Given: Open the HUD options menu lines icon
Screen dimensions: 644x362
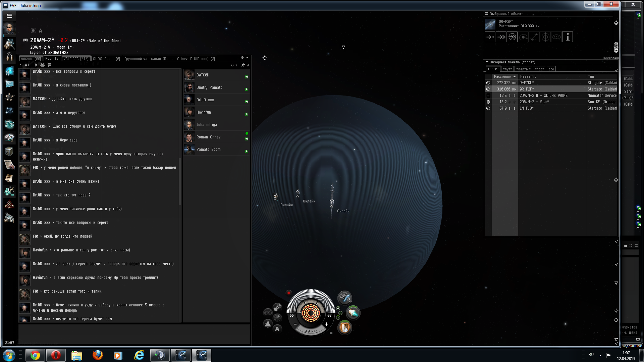Looking at the screenshot, I should (331, 333).
